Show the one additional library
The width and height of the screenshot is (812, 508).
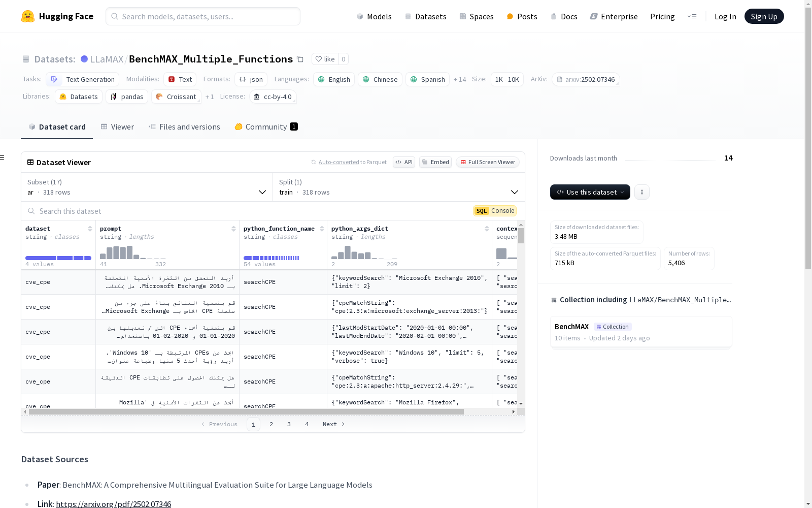click(x=210, y=97)
